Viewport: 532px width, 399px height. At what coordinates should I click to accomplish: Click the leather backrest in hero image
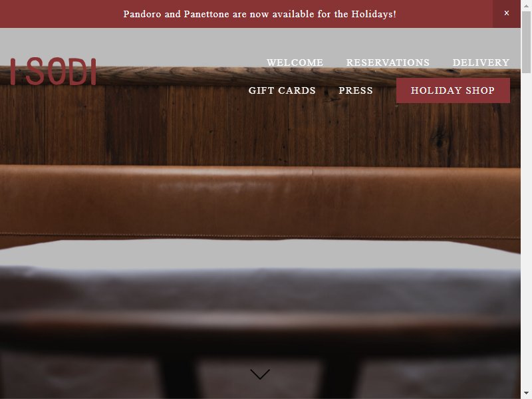[260, 202]
